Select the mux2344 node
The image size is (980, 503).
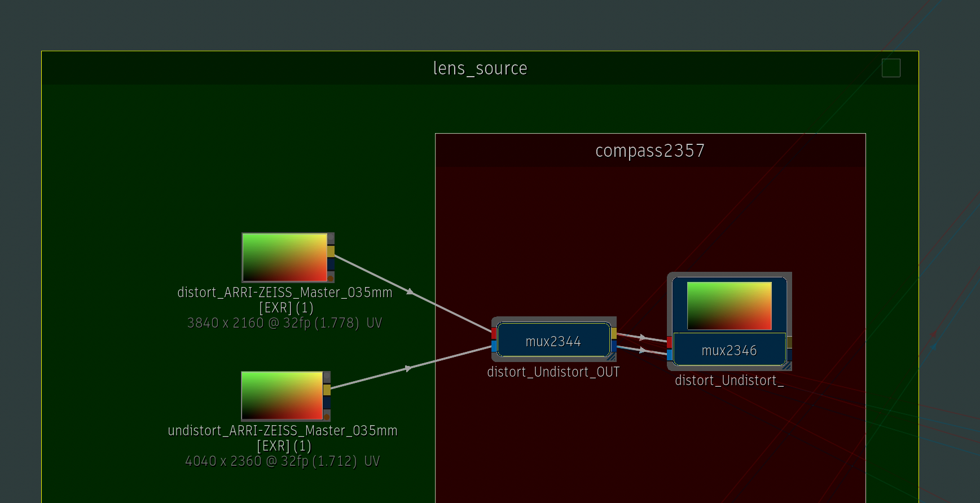point(553,340)
